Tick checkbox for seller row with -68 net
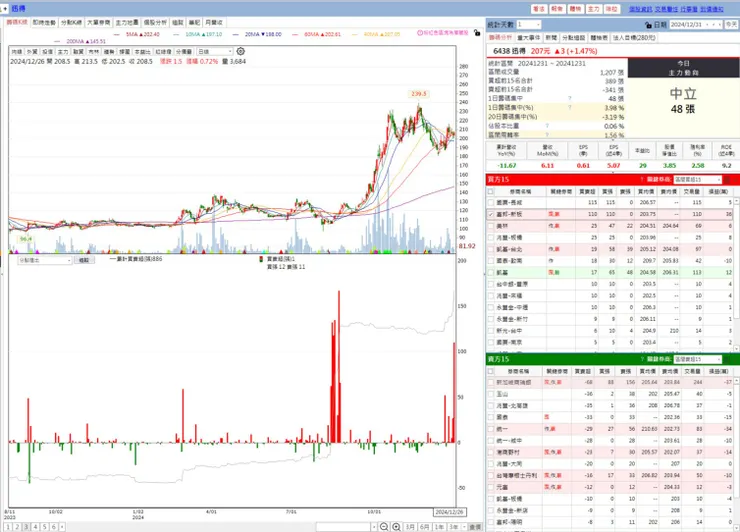740x532 pixels. [491, 382]
